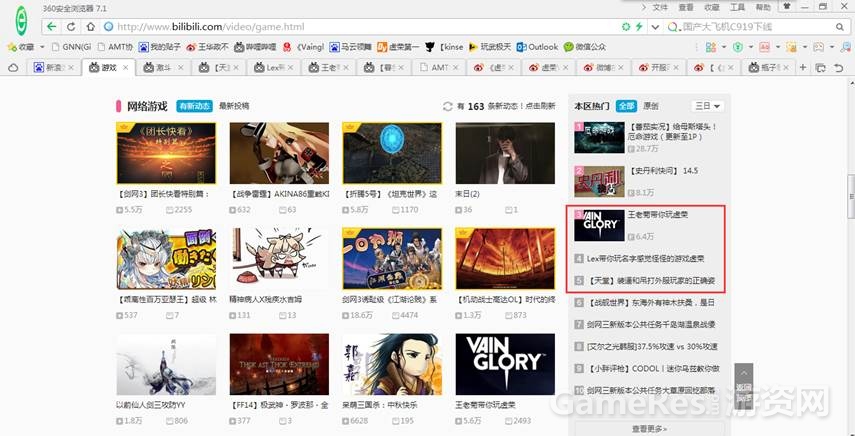Open the Outlook bookmark
855x436 pixels.
(x=537, y=47)
